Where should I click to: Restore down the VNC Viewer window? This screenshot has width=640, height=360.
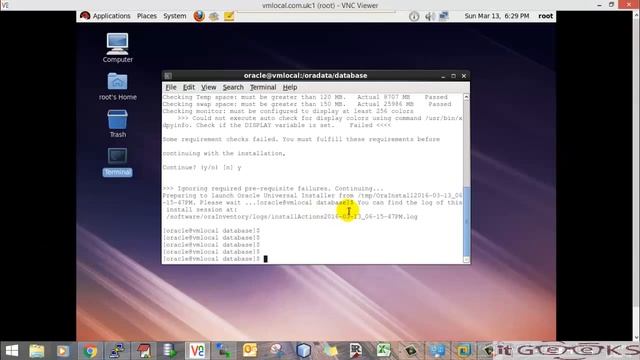pyautogui.click(x=611, y=5)
